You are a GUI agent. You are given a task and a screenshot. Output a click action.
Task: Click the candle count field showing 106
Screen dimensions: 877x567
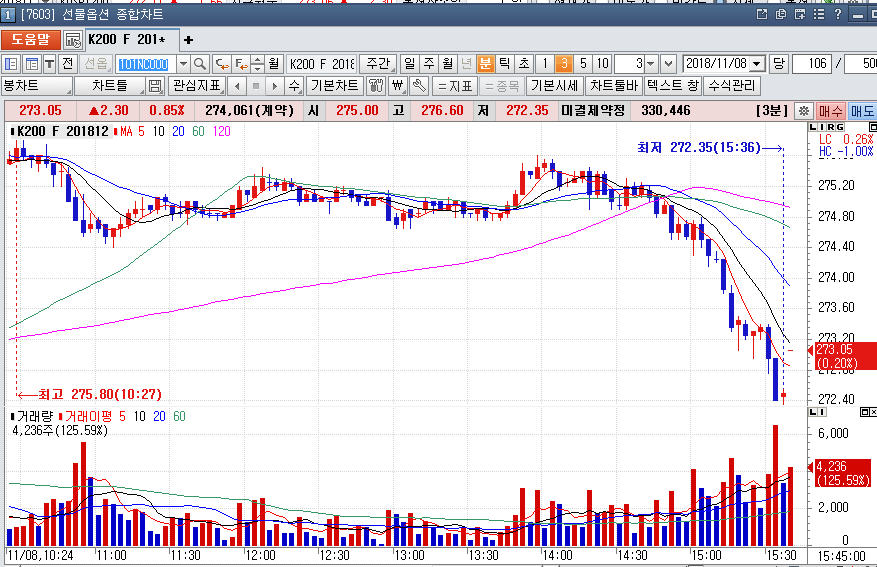[x=817, y=63]
